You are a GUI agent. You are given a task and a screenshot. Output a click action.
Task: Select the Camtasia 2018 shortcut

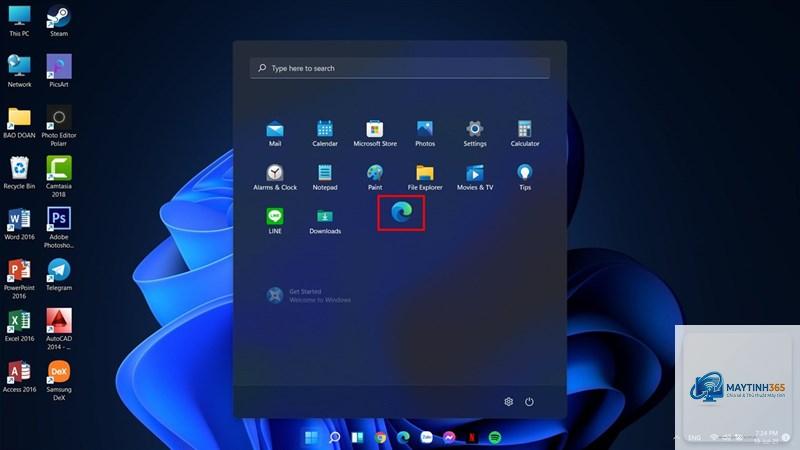(59, 177)
